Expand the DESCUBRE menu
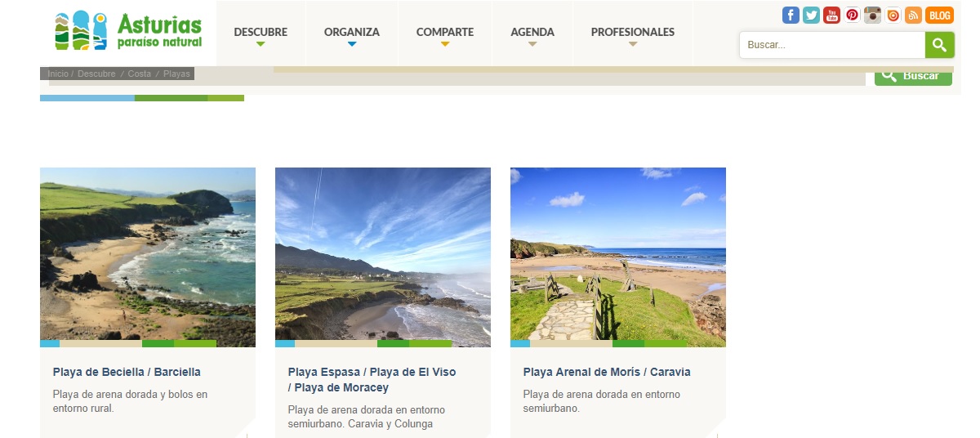Viewport: 980px width, 438px height. point(261,33)
